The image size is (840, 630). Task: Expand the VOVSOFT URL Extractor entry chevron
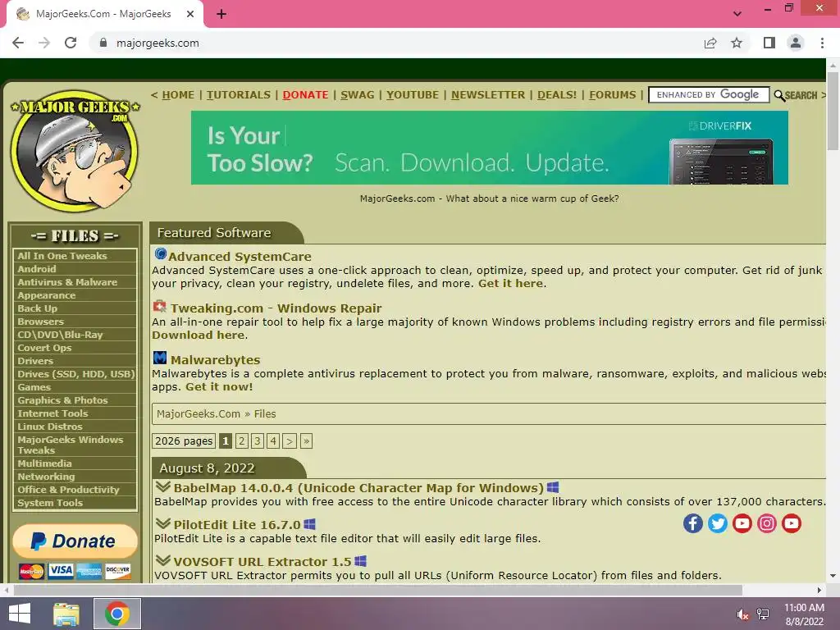[x=163, y=560]
